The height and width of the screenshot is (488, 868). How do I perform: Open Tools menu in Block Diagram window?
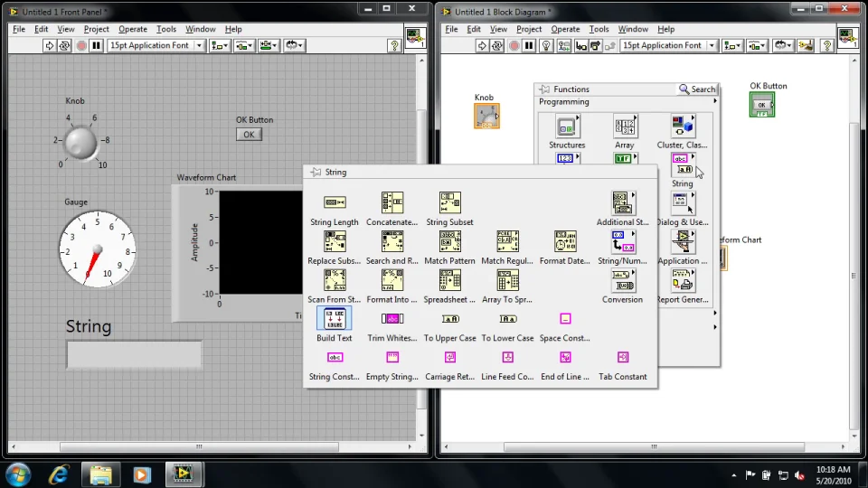pos(599,29)
